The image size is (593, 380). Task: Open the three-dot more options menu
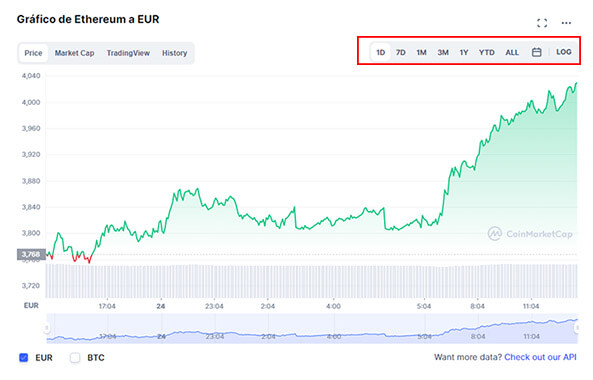(x=566, y=23)
